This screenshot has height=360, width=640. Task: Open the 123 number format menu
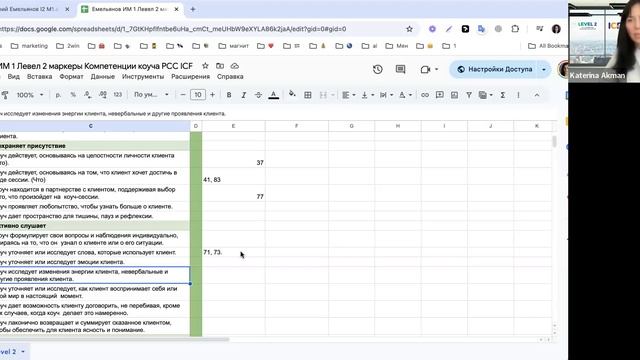tap(118, 95)
